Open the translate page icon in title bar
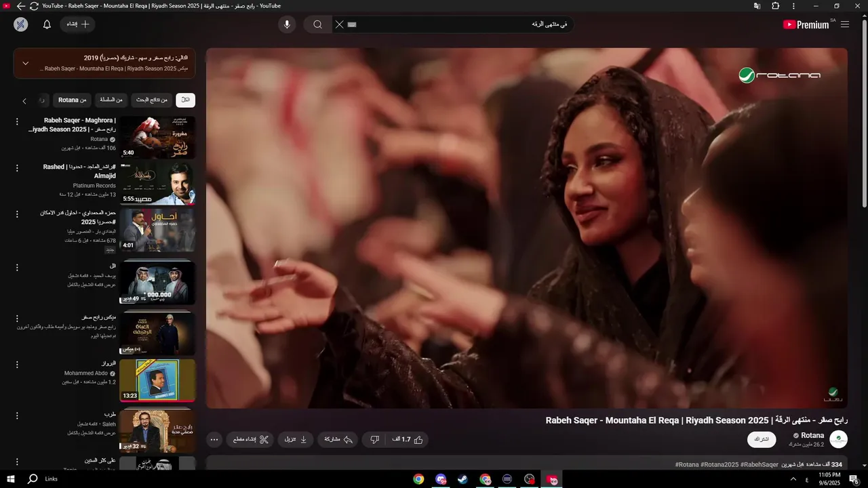 757,6
